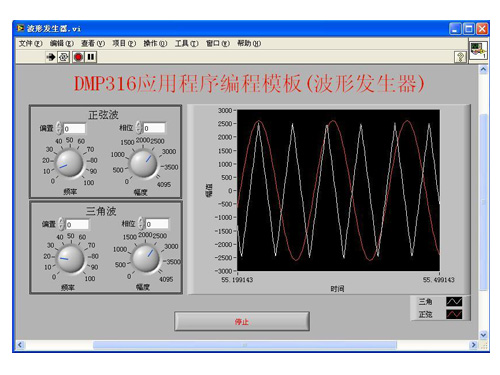Image resolution: width=500 pixels, height=375 pixels.
Task: Click the red Abort Execution icon
Action: click(78, 57)
